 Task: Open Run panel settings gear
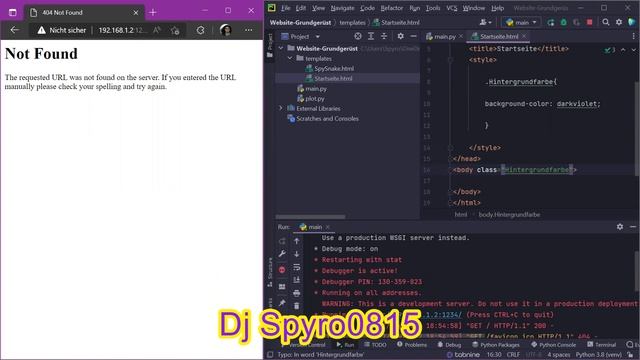tap(620, 227)
